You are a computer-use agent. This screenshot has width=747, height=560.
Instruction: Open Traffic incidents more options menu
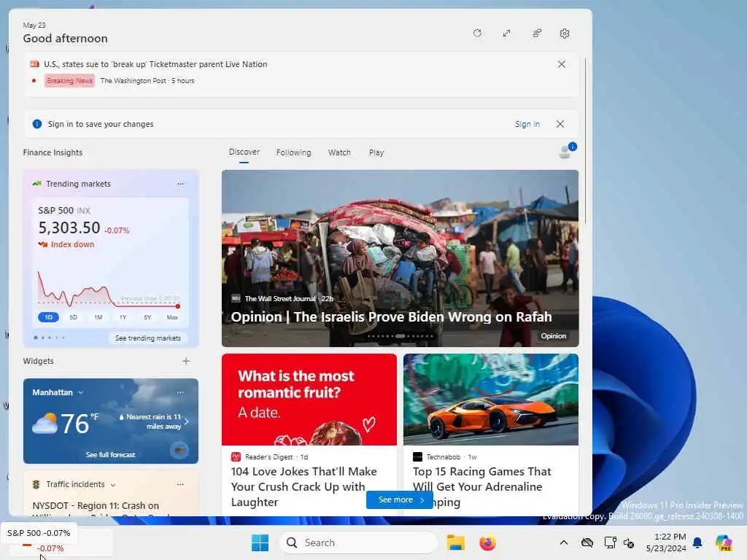click(x=180, y=484)
